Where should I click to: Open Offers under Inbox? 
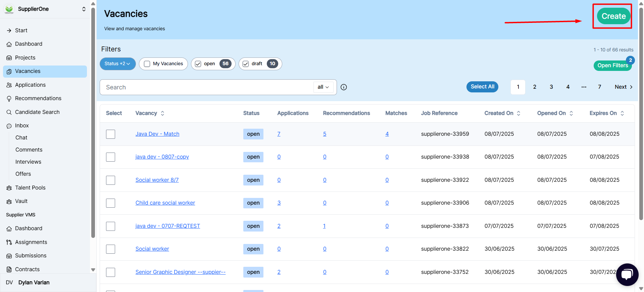click(23, 174)
